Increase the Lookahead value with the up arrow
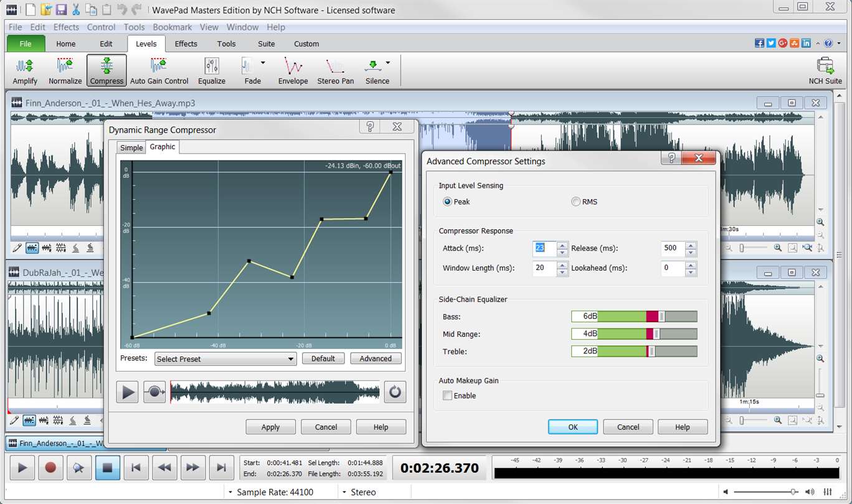The height and width of the screenshot is (504, 852). pyautogui.click(x=691, y=265)
